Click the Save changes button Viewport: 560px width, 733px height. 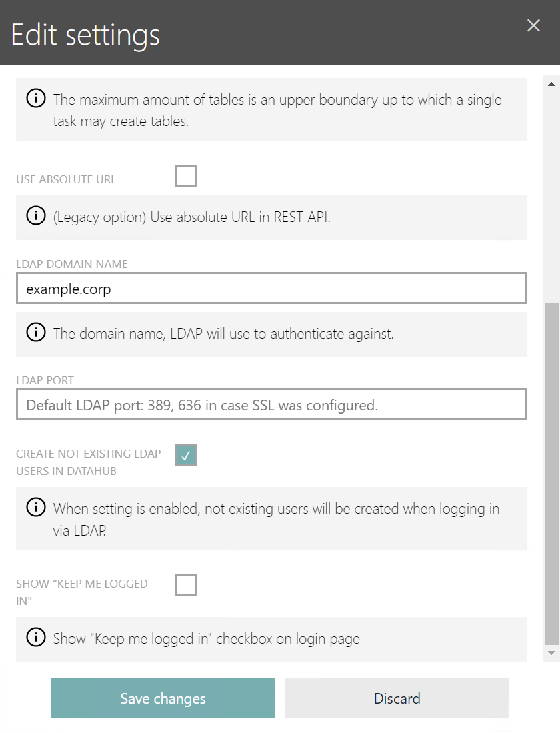click(x=163, y=698)
